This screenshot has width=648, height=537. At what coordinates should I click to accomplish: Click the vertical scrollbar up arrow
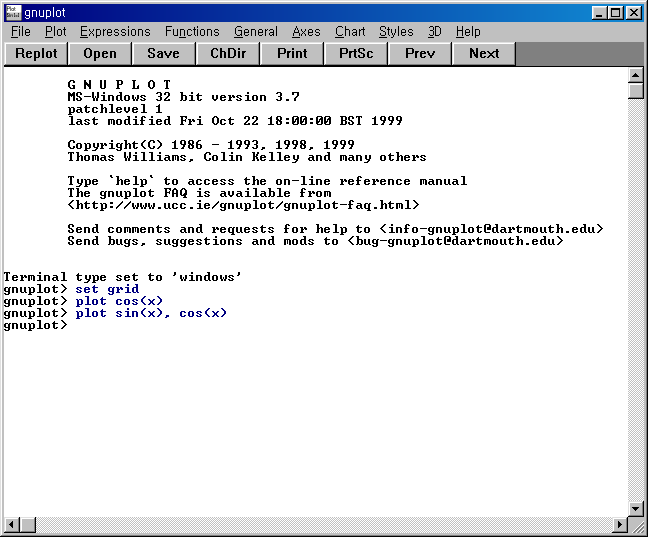point(636,75)
